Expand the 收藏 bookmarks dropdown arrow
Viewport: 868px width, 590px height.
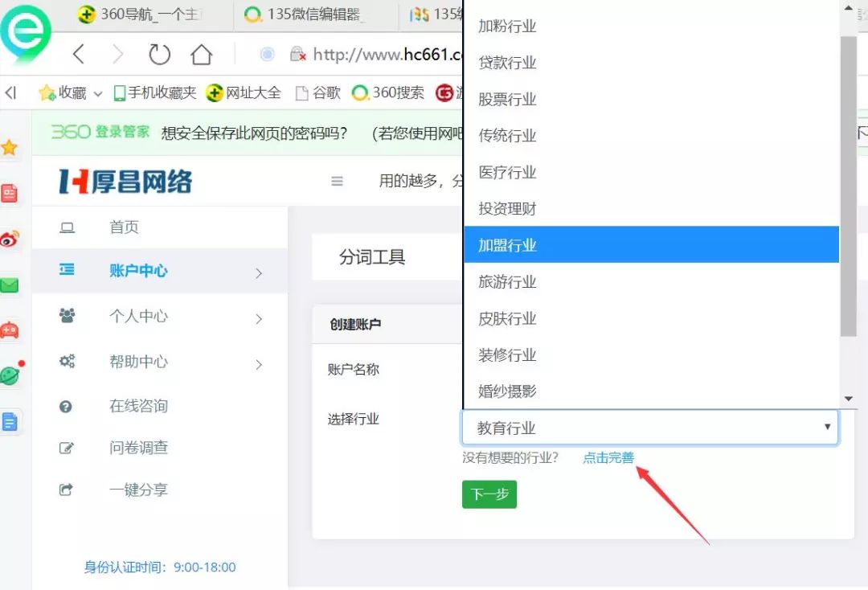click(98, 93)
